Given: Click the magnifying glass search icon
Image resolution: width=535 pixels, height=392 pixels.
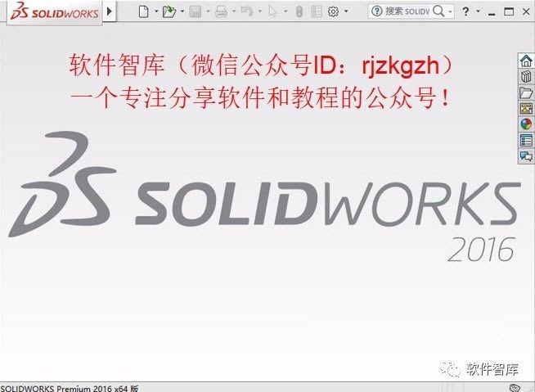Looking at the screenshot, I should click(x=438, y=11).
